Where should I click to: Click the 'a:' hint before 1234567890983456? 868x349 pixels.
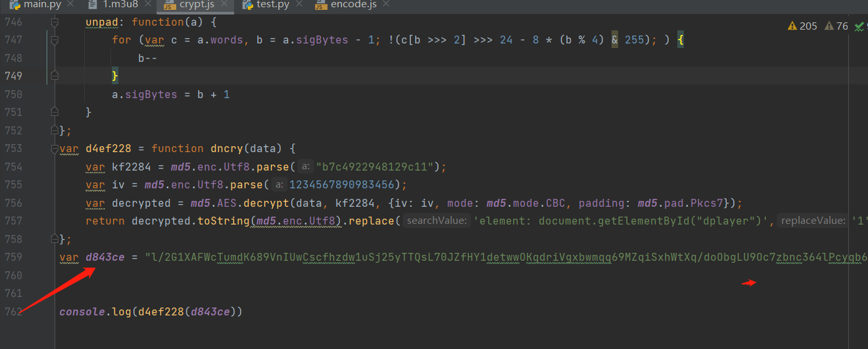click(x=279, y=185)
